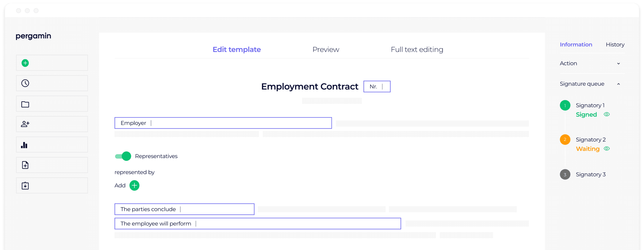Collapse the Signature queue section
Screen dimensions: 644x250
[618, 84]
